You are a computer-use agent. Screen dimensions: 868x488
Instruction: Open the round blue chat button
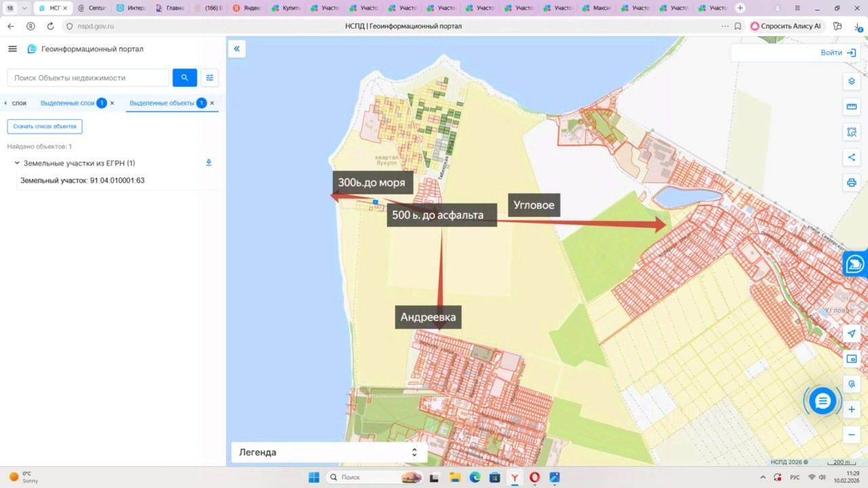(823, 401)
